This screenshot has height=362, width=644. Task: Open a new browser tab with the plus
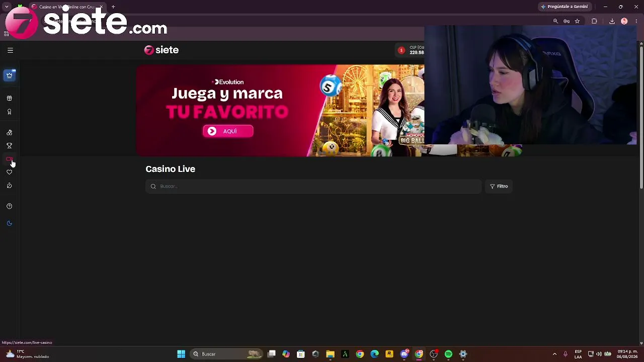coord(113,7)
